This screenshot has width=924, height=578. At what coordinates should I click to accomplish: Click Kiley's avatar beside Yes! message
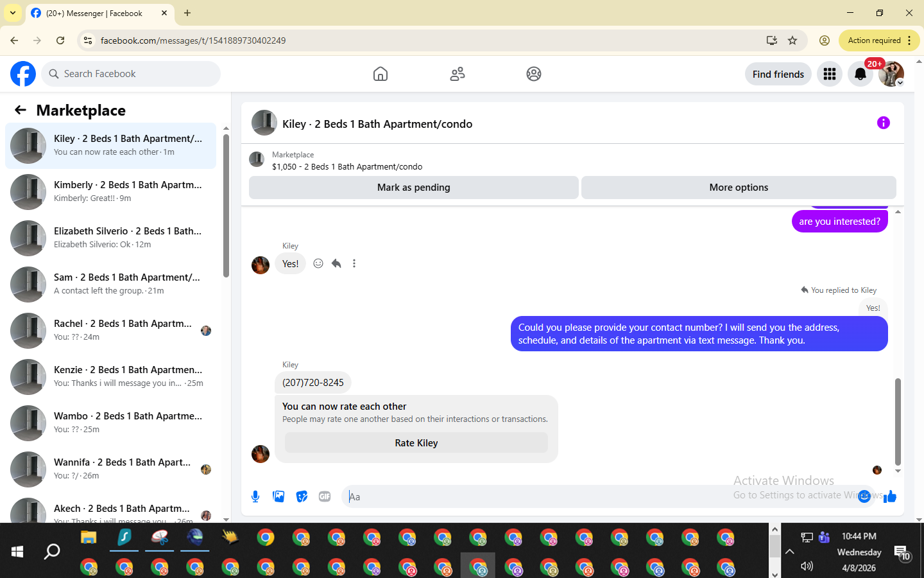pyautogui.click(x=261, y=265)
